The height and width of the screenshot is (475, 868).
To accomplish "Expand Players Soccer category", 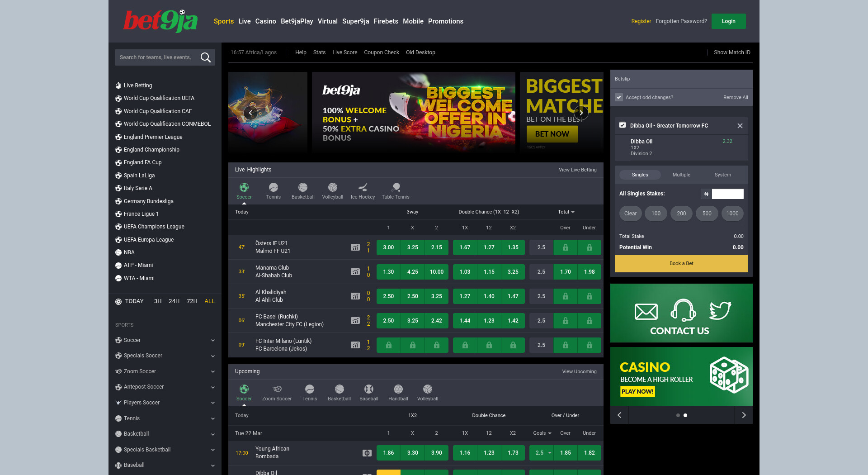I will pyautogui.click(x=165, y=403).
